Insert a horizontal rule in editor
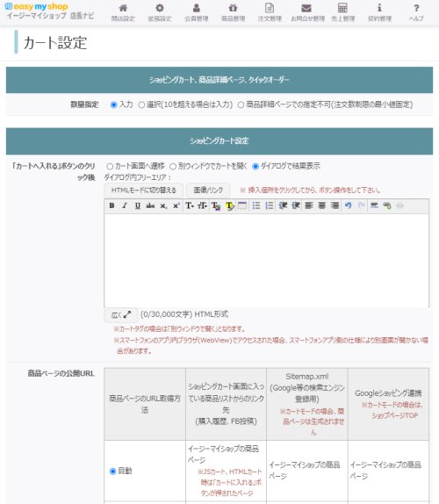The image size is (439, 504). 374,205
